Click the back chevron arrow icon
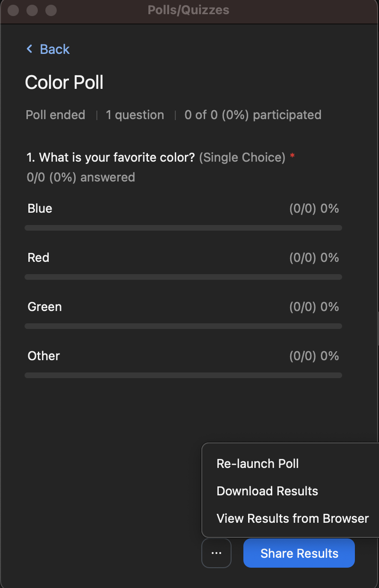This screenshot has height=588, width=379. pyautogui.click(x=29, y=49)
